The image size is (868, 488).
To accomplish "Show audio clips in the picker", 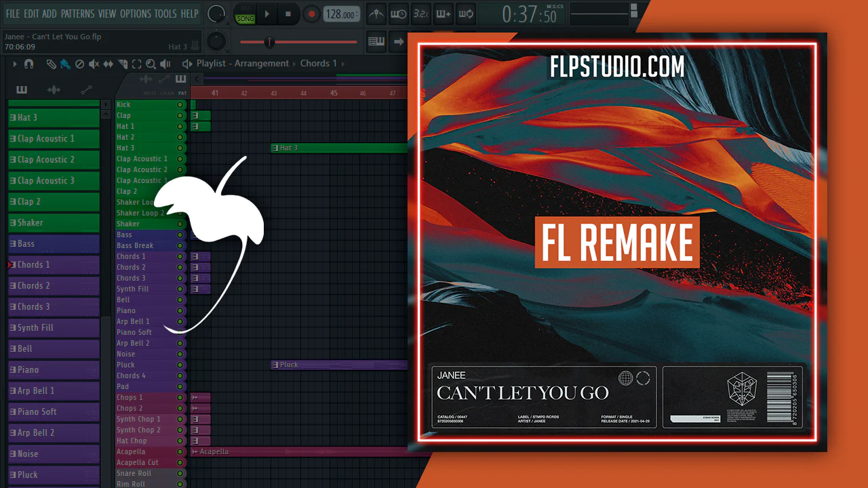I will click(x=54, y=89).
